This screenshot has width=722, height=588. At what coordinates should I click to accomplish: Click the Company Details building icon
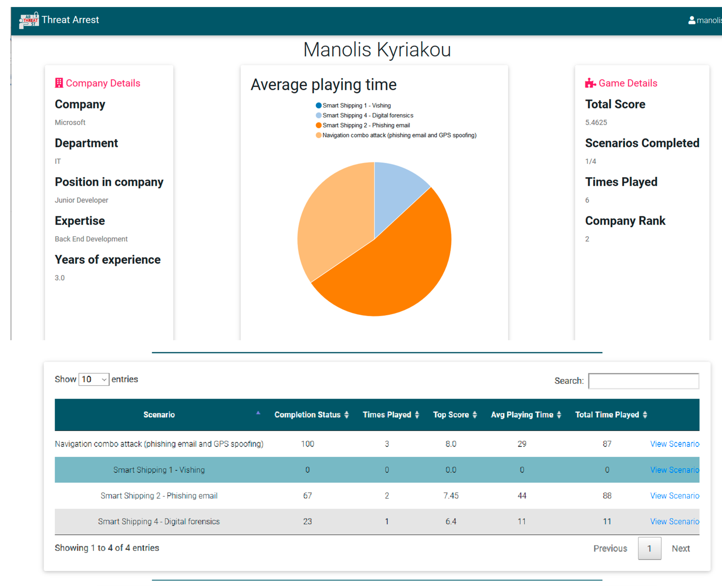click(x=59, y=83)
